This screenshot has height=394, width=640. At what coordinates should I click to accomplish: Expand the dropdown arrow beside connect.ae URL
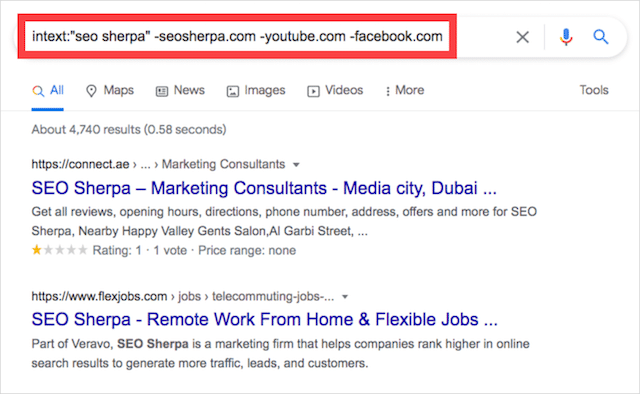pyautogui.click(x=296, y=165)
